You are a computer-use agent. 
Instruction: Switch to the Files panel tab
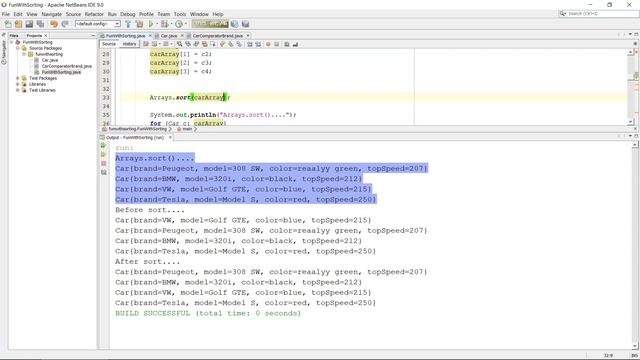[x=14, y=36]
